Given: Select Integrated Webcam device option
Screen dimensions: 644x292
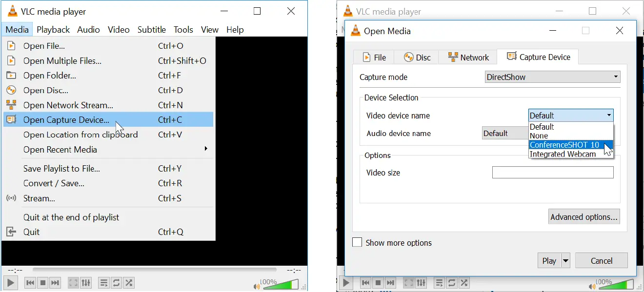Looking at the screenshot, I should 571,154.
